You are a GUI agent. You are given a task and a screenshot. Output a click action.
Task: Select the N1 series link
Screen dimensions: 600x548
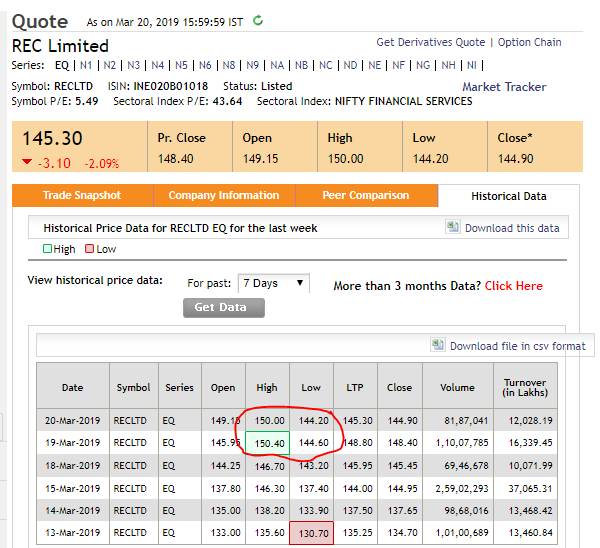point(85,65)
